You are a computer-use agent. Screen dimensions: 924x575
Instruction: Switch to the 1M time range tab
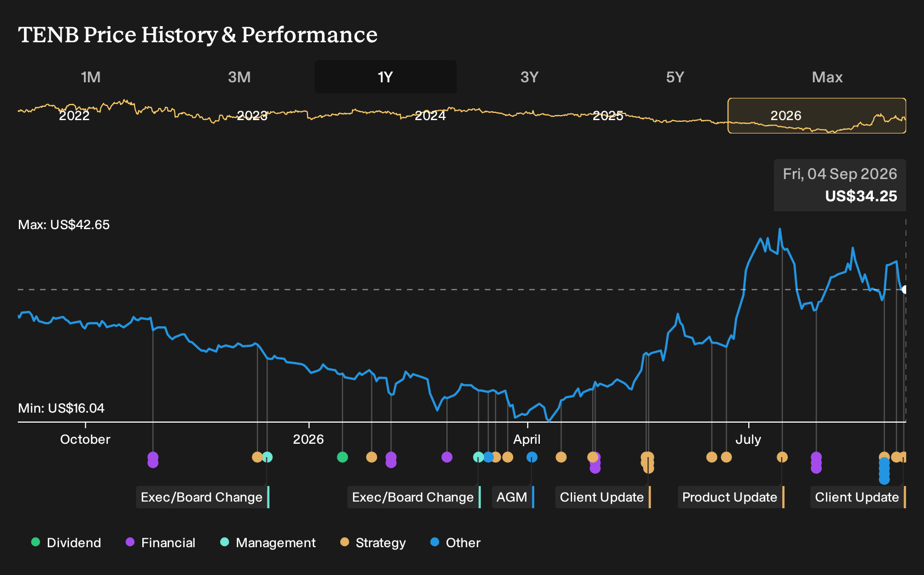pyautogui.click(x=91, y=77)
